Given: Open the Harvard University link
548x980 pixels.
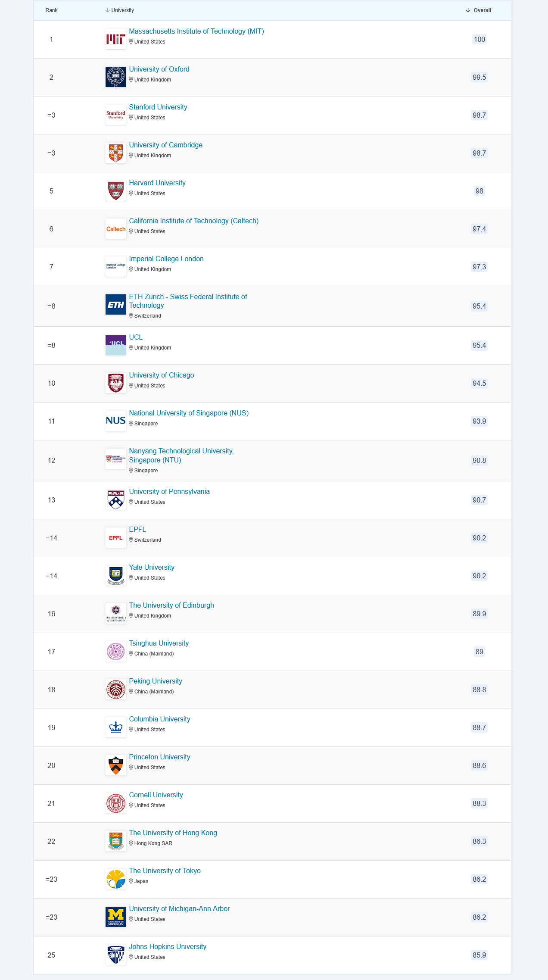Looking at the screenshot, I should (x=157, y=183).
